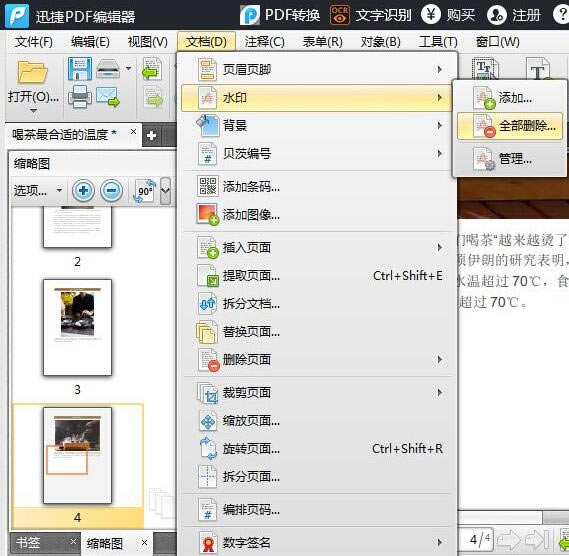Choose 拆分文档... menu entry
Screen dimensions: 569x556
tap(317, 304)
